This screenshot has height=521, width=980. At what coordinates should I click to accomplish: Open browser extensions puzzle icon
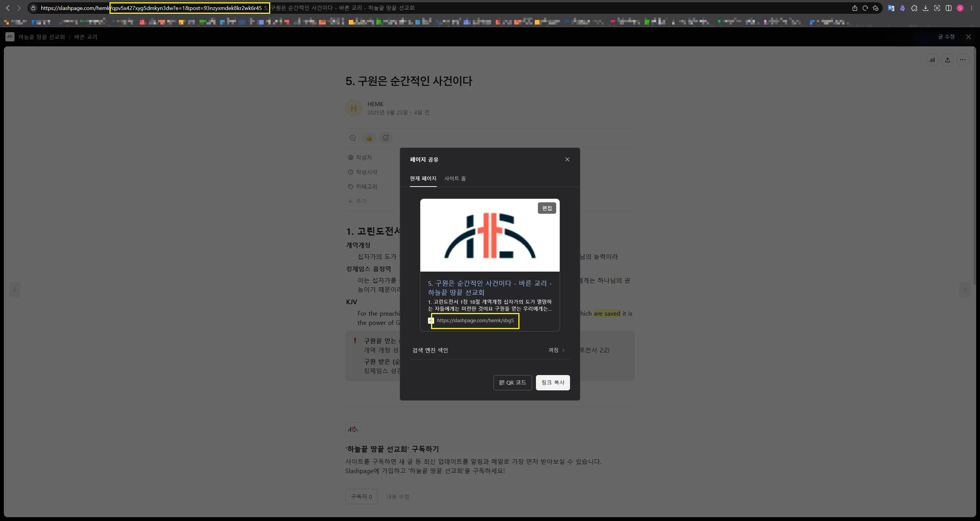tap(914, 8)
